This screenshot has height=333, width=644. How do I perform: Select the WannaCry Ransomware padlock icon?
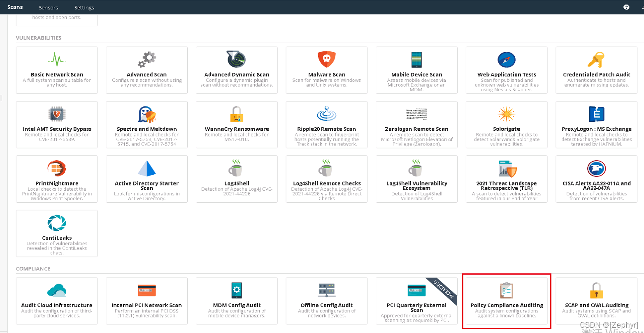[x=237, y=114]
